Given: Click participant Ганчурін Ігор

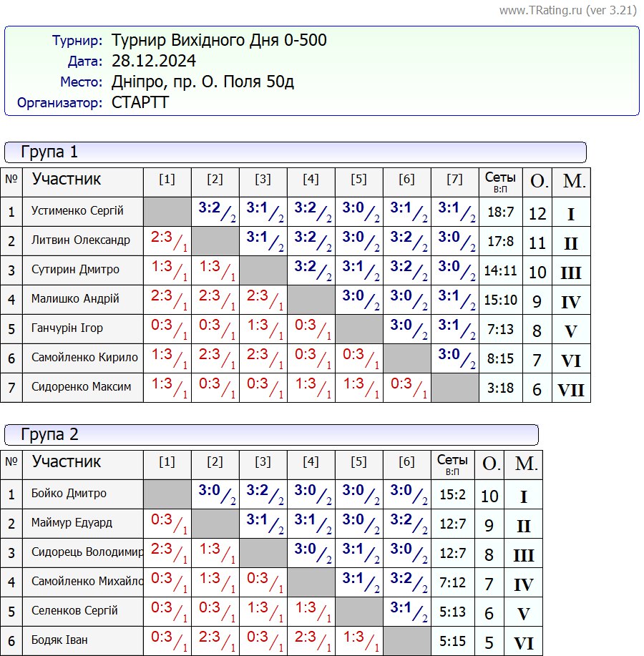Looking at the screenshot, I should click(x=67, y=328).
